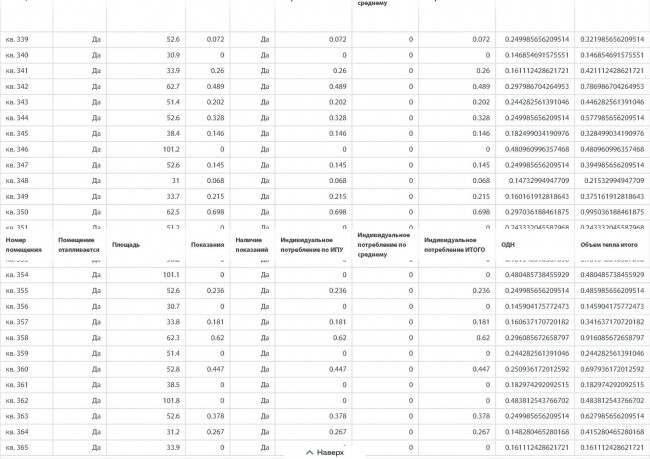Image resolution: width=650 pixels, height=459 pixels.
Task: Click the Показания column header
Action: point(207,245)
